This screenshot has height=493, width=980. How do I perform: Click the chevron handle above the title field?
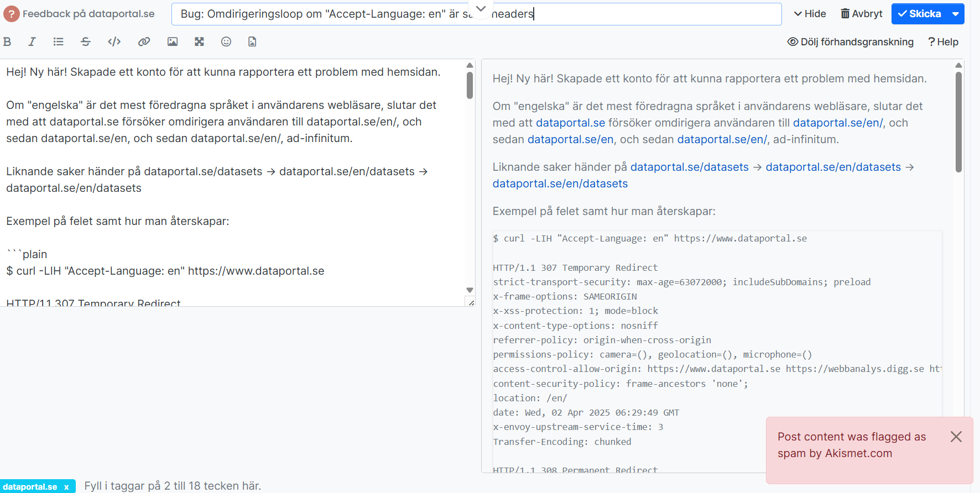(481, 8)
